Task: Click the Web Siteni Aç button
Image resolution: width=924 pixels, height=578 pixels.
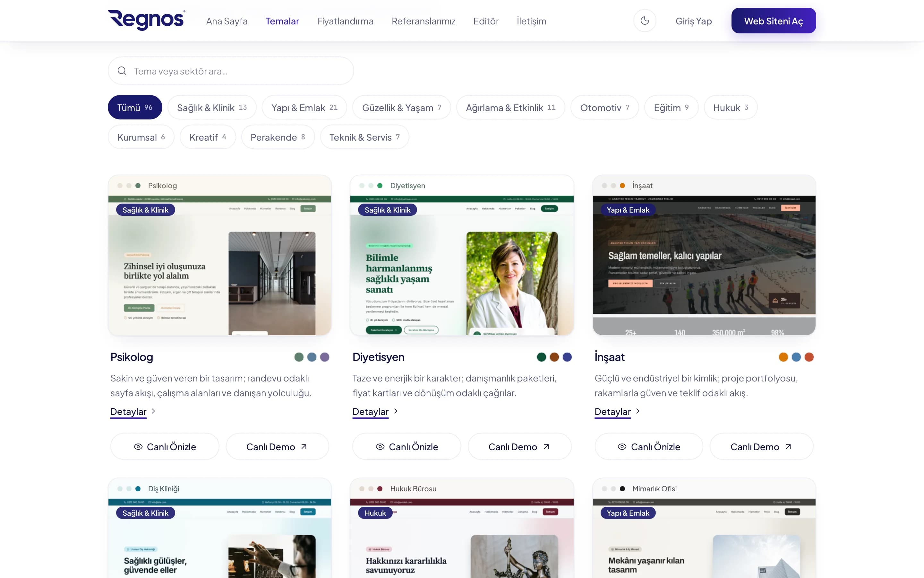Action: tap(774, 21)
